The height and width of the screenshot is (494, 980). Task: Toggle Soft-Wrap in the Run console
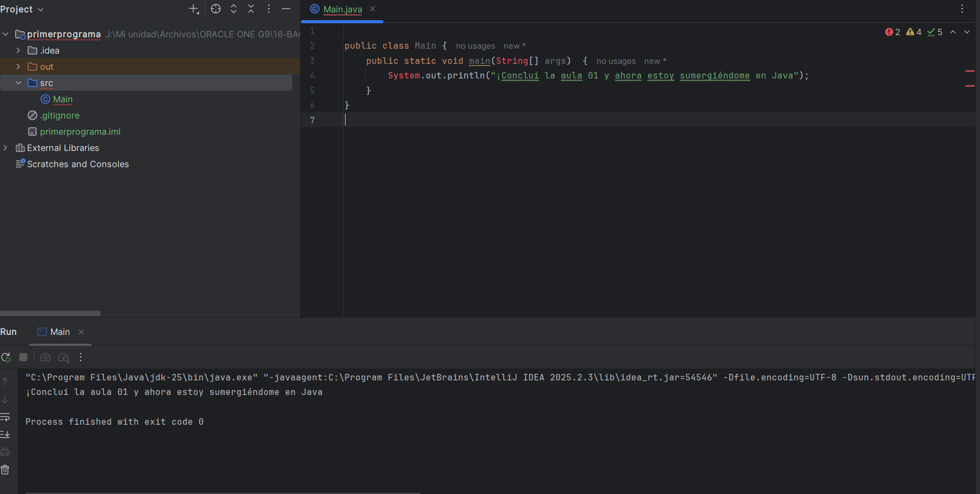tap(5, 417)
